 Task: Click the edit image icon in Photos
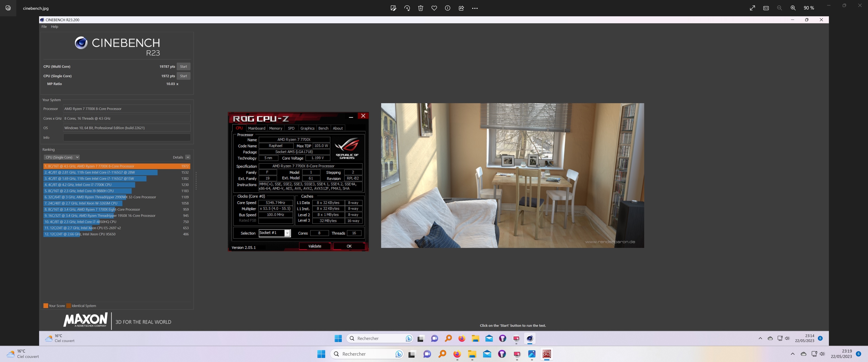tap(393, 8)
